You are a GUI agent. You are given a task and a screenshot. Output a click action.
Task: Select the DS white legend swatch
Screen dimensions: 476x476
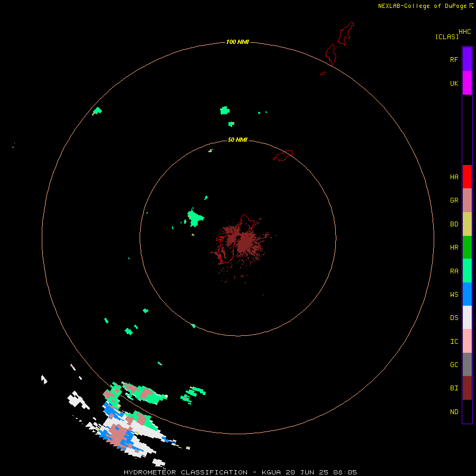click(x=467, y=317)
